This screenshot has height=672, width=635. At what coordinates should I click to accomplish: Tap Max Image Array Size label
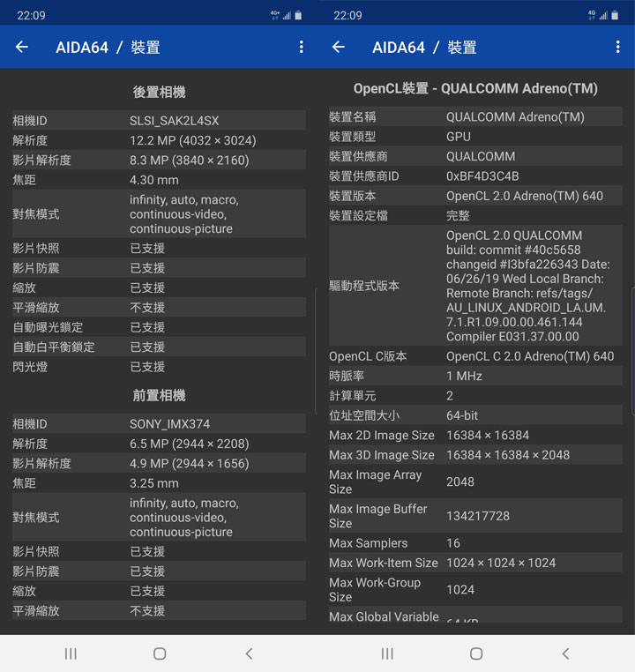[x=376, y=482]
